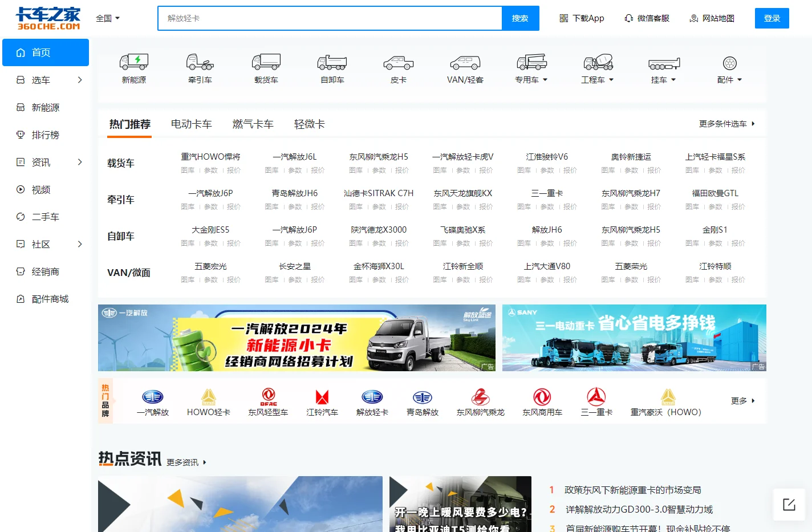Expand the 选车 sidebar submenu
Screen dimensions: 812x532
80,80
